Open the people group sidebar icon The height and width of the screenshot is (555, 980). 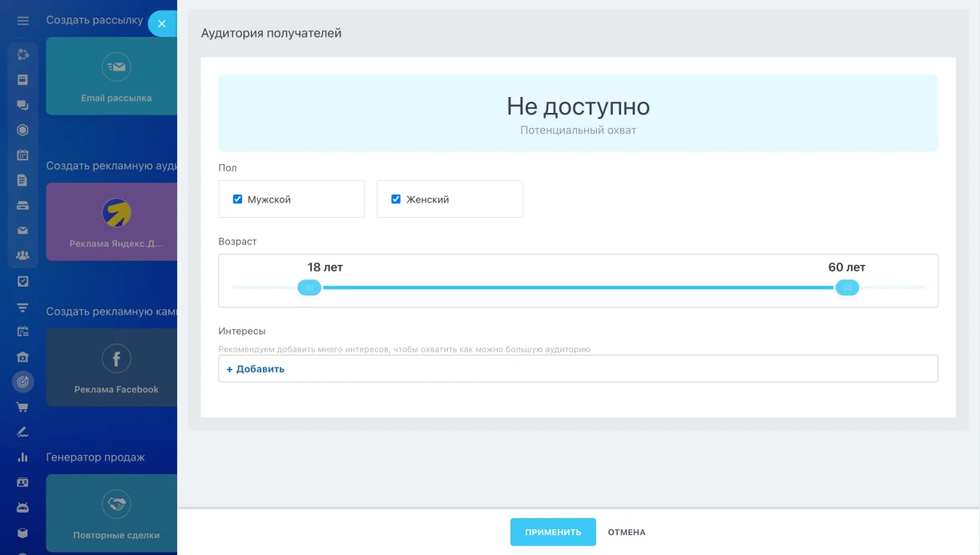(x=22, y=256)
